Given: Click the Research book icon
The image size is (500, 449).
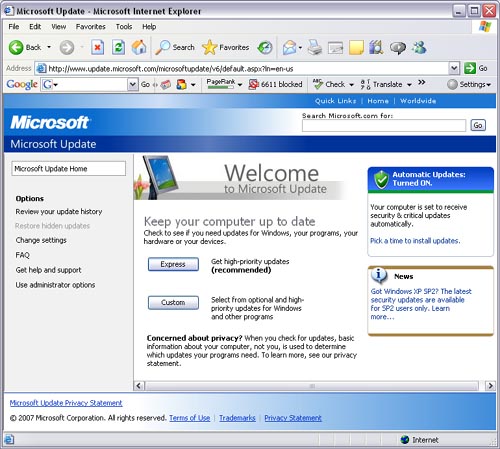Looking at the screenshot, I should click(x=376, y=48).
